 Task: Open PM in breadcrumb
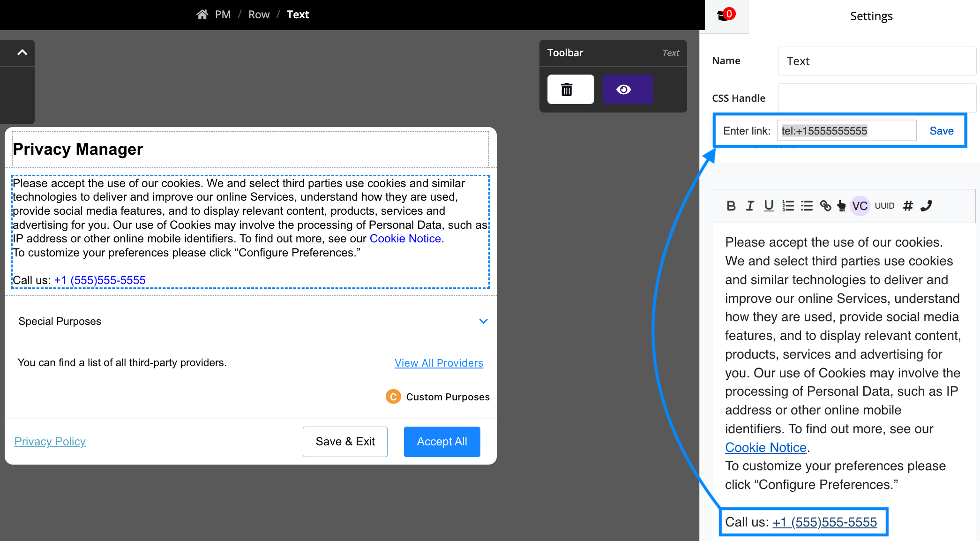pyautogui.click(x=223, y=15)
